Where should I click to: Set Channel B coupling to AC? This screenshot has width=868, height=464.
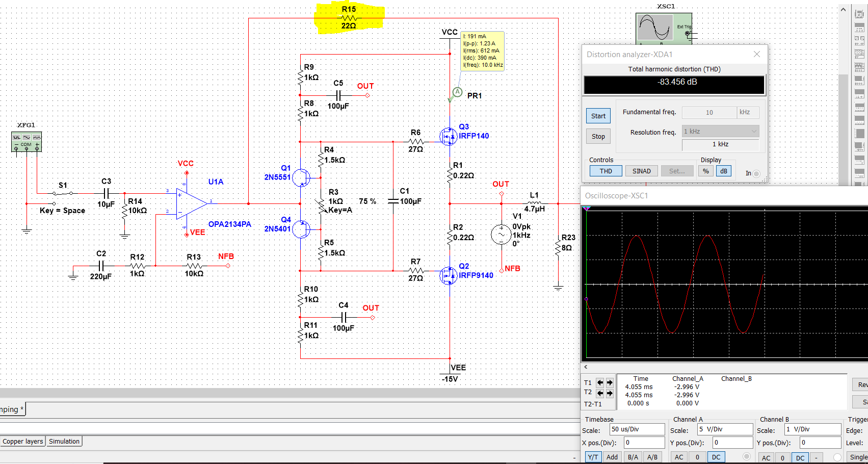[766, 458]
